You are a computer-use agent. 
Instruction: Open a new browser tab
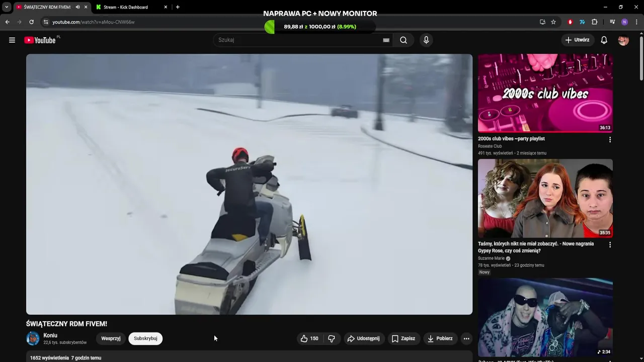coord(178,7)
